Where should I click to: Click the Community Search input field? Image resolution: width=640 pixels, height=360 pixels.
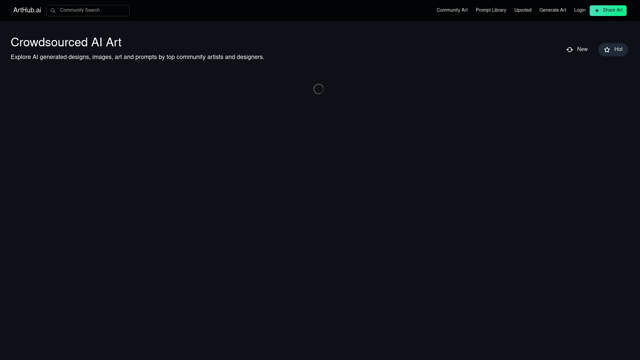(88, 10)
